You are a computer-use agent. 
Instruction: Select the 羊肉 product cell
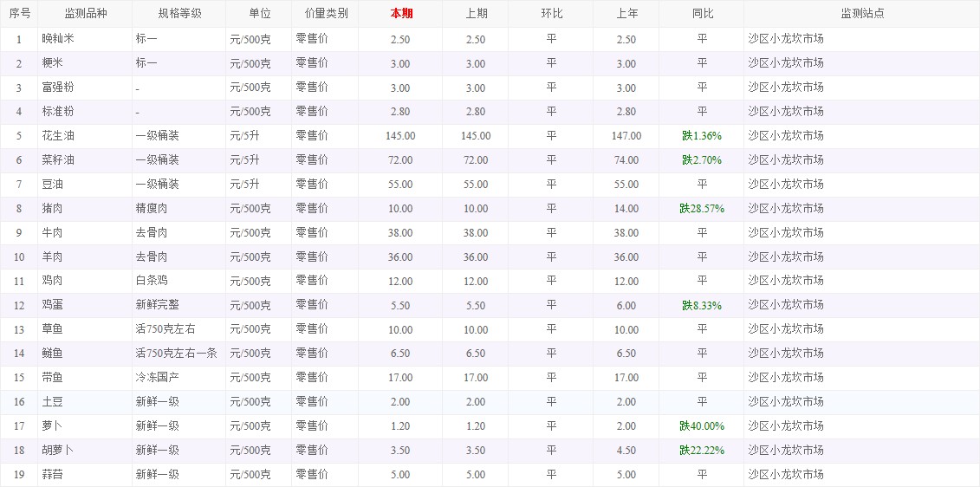click(85, 257)
